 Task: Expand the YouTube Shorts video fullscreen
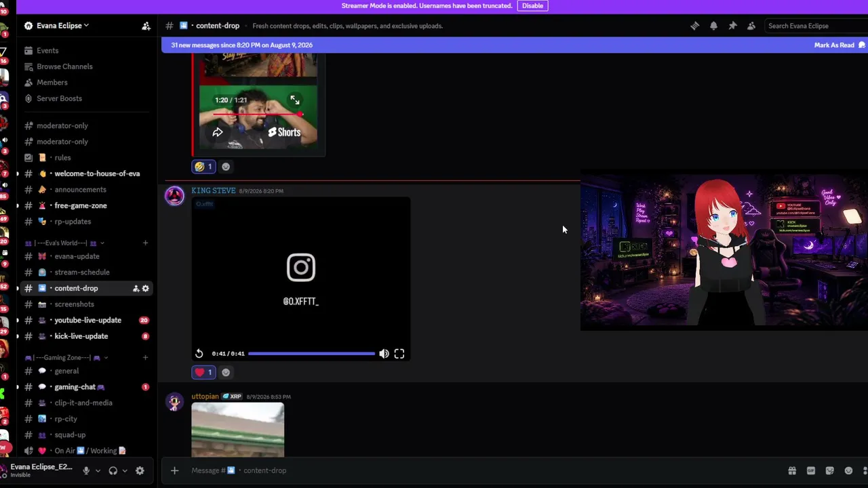click(295, 100)
